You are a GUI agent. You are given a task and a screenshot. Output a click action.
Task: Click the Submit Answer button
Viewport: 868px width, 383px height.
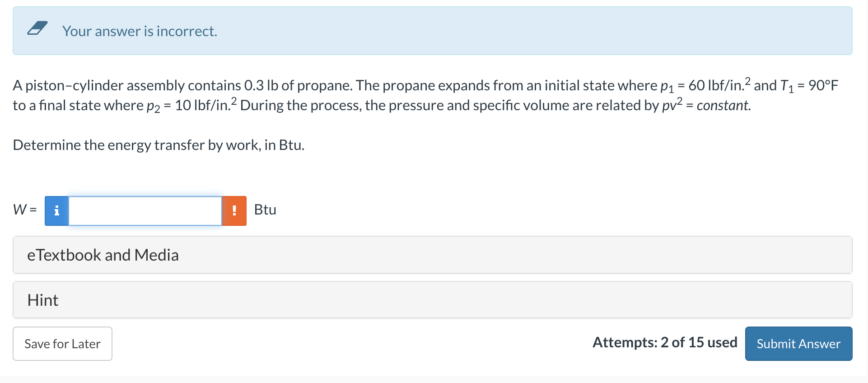798,343
